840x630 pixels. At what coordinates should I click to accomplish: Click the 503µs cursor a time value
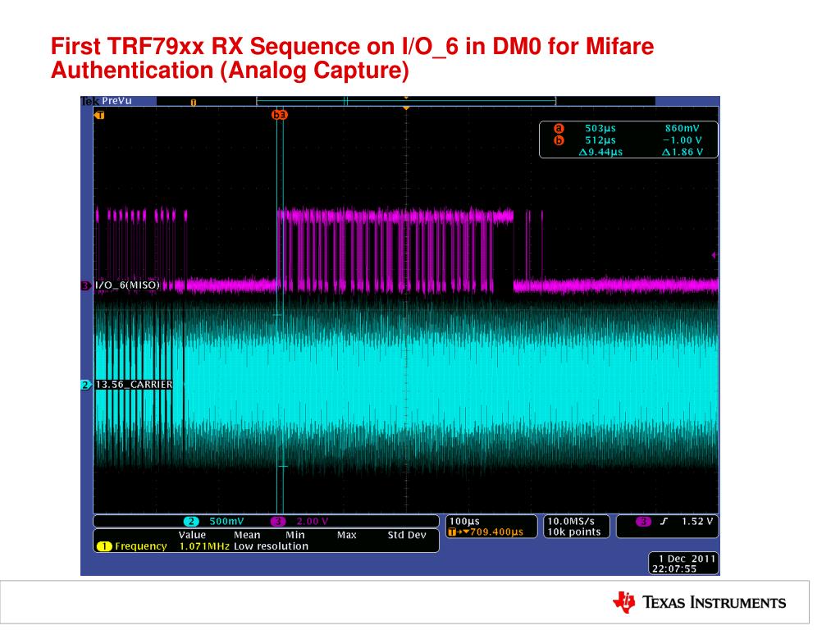point(600,129)
